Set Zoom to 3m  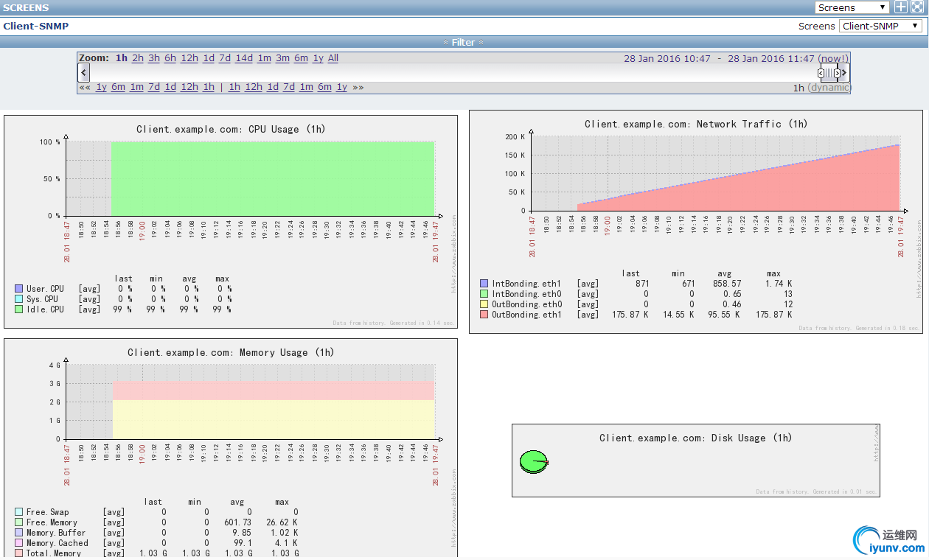pos(282,58)
